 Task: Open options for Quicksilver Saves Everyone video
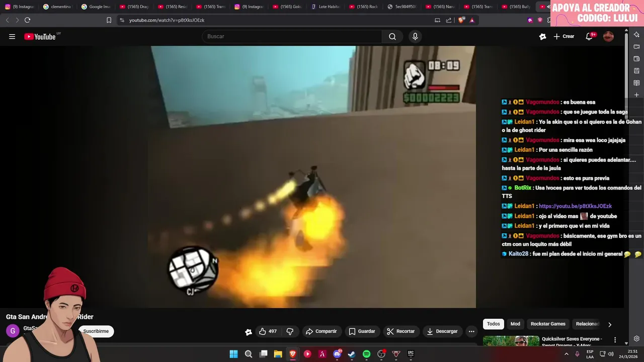pyautogui.click(x=615, y=340)
